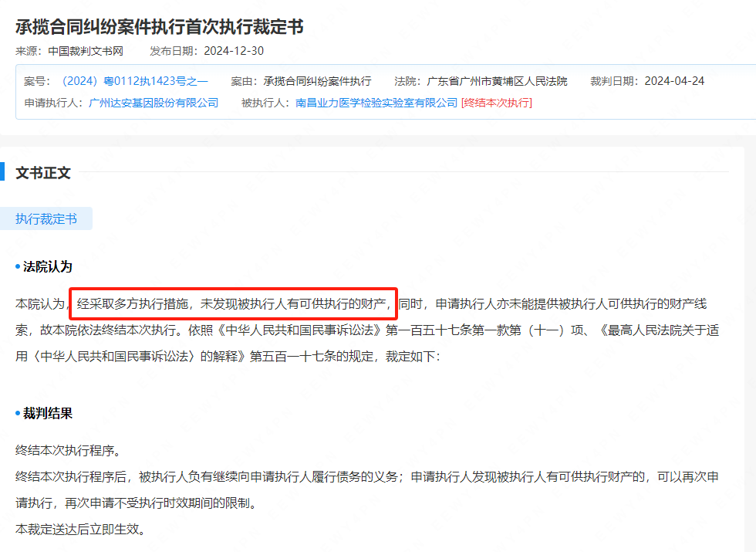Open applicant 广州达安基因股份有限公司 link
Screen dimensions: 756x552
coord(154,103)
